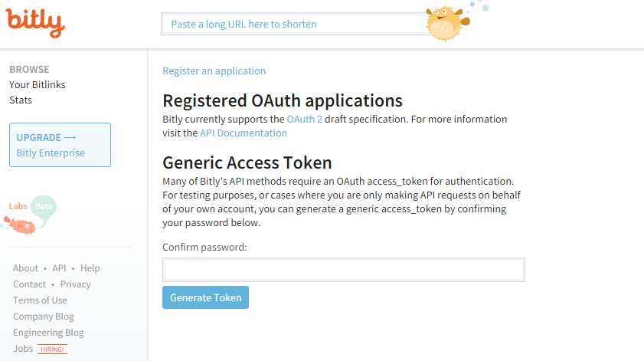Visit the Engineering Blog link
This screenshot has width=644, height=361.
[48, 332]
